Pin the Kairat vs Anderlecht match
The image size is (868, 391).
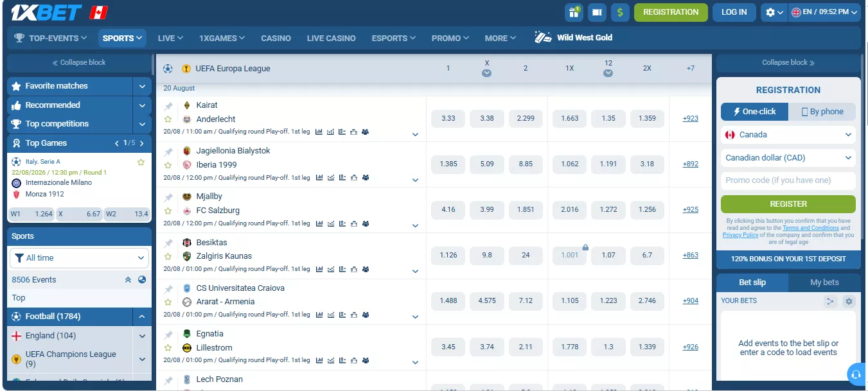[168, 106]
